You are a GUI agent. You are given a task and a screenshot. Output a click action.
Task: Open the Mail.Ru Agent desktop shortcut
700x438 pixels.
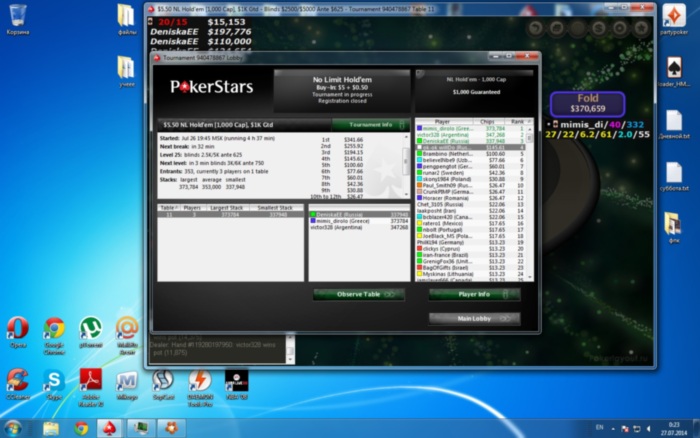coord(127,335)
